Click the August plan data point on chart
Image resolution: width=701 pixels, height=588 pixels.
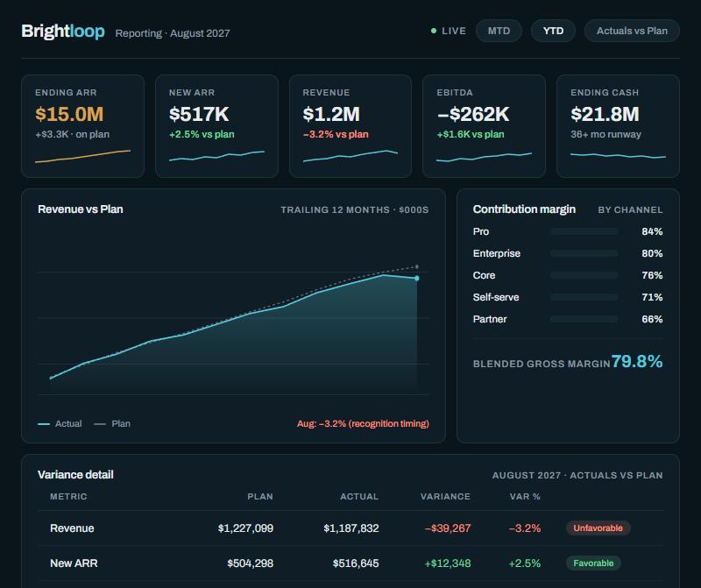click(417, 267)
